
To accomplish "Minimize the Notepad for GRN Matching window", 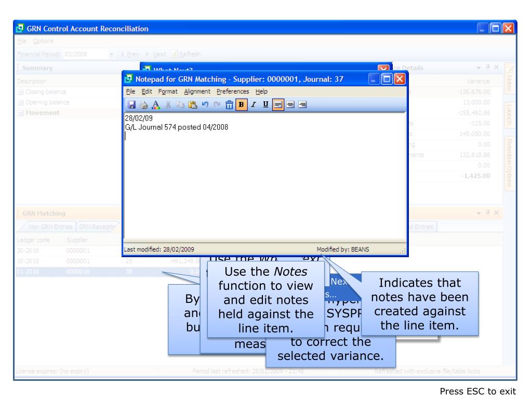I will [374, 79].
